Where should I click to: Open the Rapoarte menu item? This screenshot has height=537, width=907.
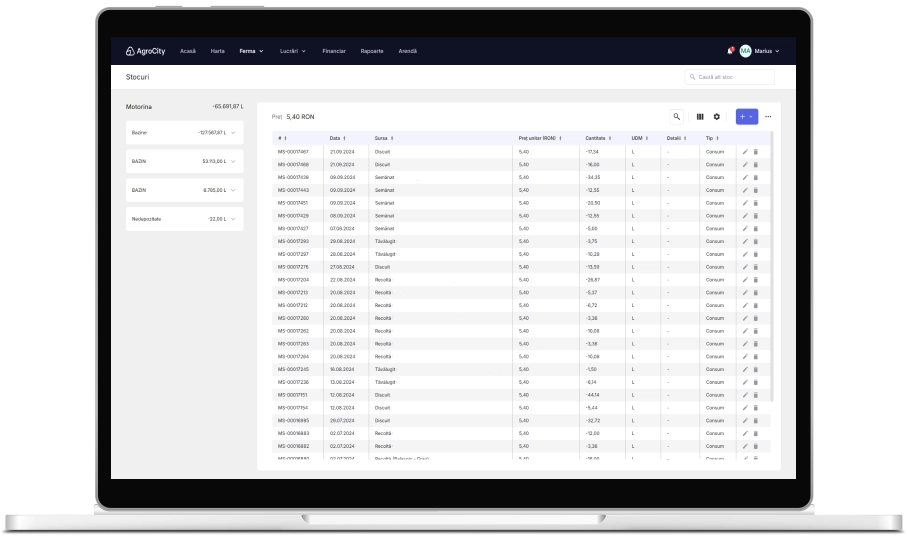372,51
